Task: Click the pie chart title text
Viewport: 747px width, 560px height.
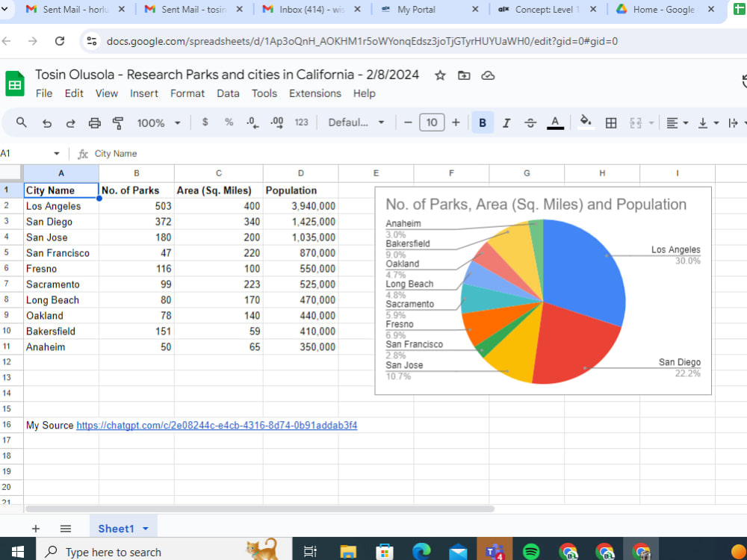Action: pyautogui.click(x=536, y=205)
